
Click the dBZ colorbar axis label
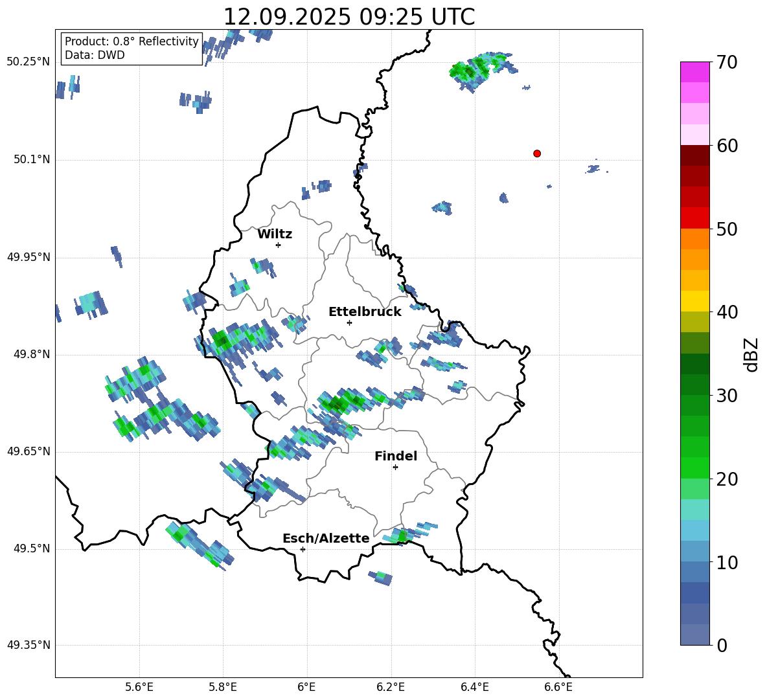coord(751,355)
